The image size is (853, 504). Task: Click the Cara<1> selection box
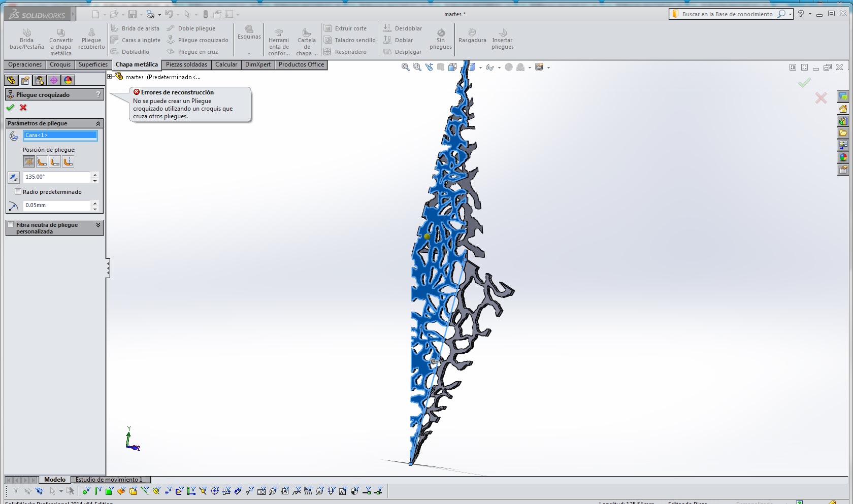tap(60, 135)
